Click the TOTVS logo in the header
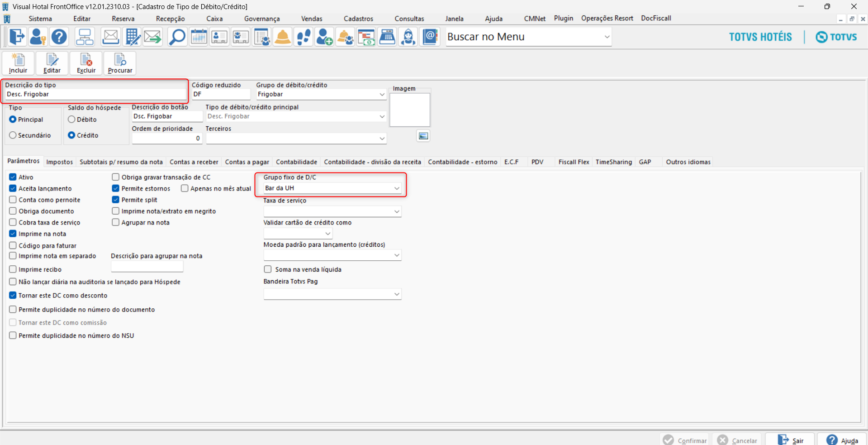This screenshot has height=445, width=868. coord(836,37)
